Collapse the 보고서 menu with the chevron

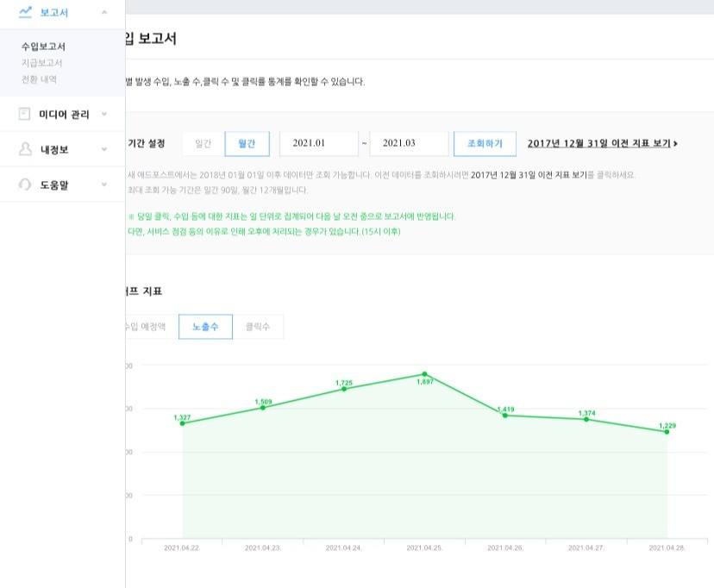pos(104,13)
